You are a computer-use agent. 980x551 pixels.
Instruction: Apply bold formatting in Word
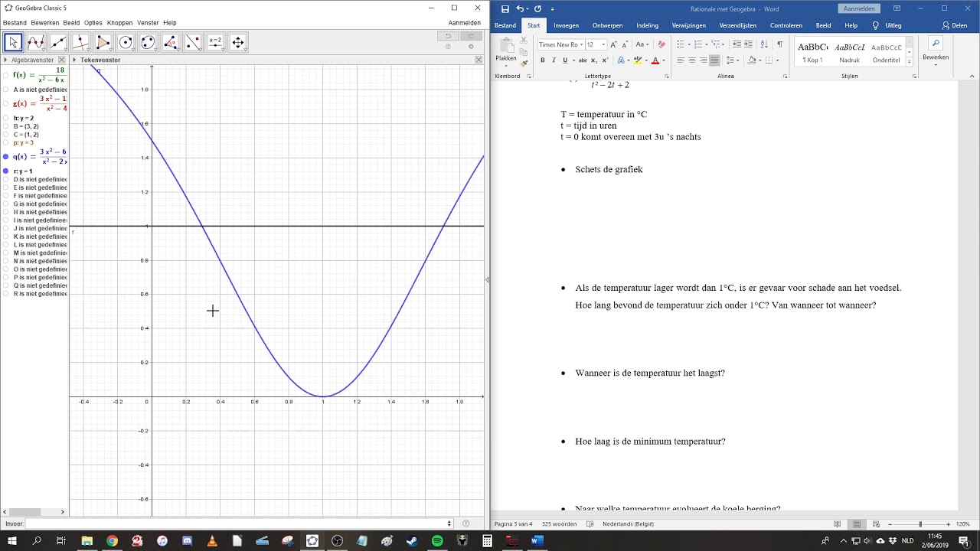pyautogui.click(x=543, y=60)
